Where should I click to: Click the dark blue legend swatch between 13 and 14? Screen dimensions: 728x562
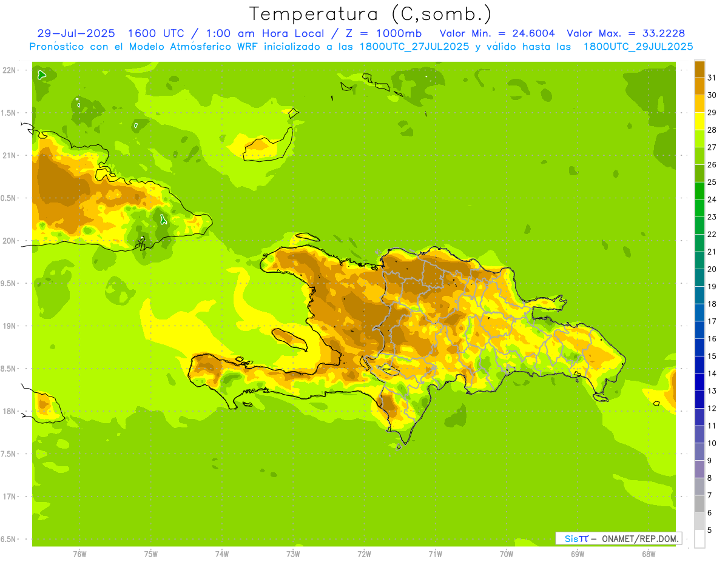699,383
